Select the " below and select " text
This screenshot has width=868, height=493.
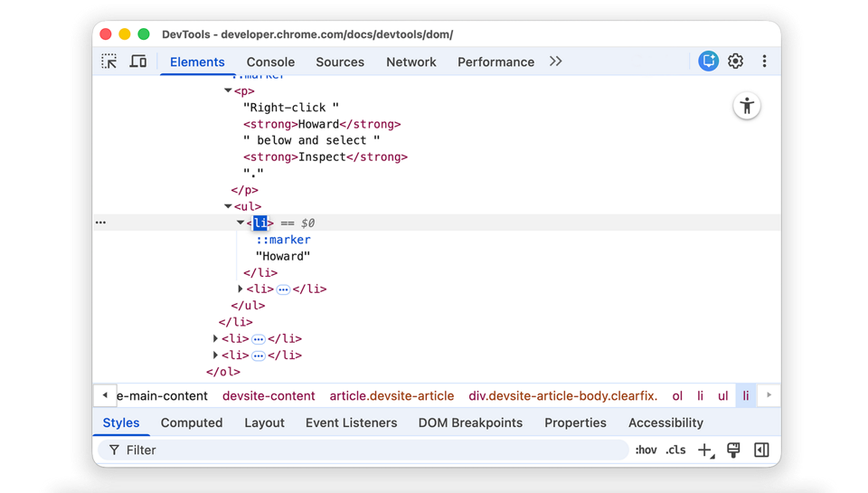coord(312,140)
